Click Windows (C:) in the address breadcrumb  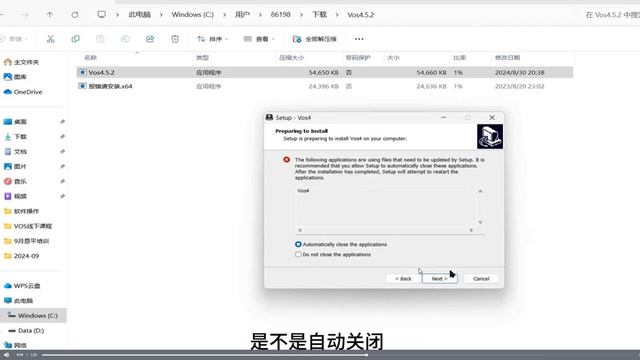tap(192, 15)
